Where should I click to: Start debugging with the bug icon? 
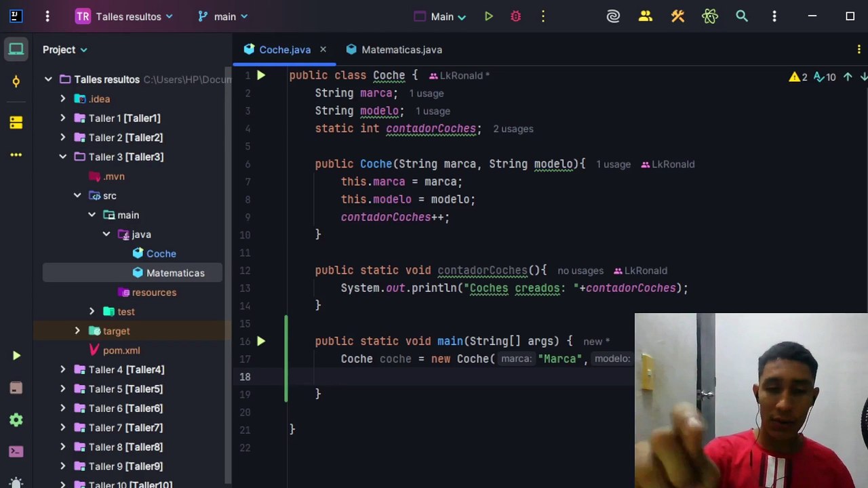[515, 16]
